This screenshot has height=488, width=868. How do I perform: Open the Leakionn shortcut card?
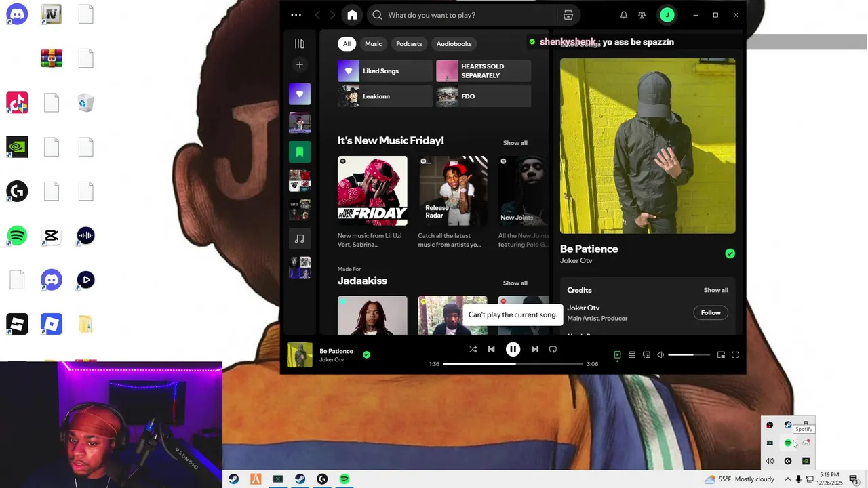coord(384,96)
